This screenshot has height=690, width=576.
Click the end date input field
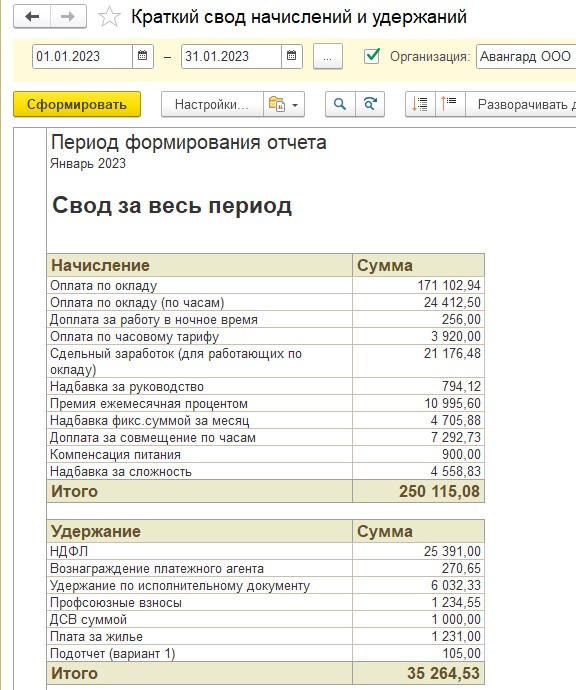pos(231,56)
